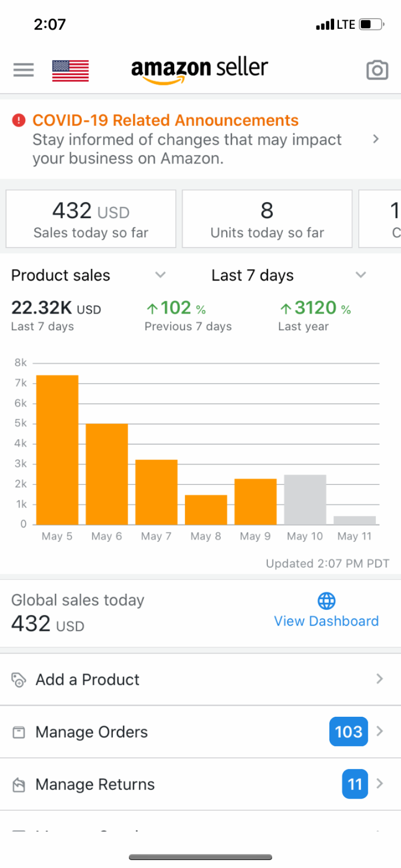
Task: Tap the Add a Product tag icon
Action: (19, 680)
